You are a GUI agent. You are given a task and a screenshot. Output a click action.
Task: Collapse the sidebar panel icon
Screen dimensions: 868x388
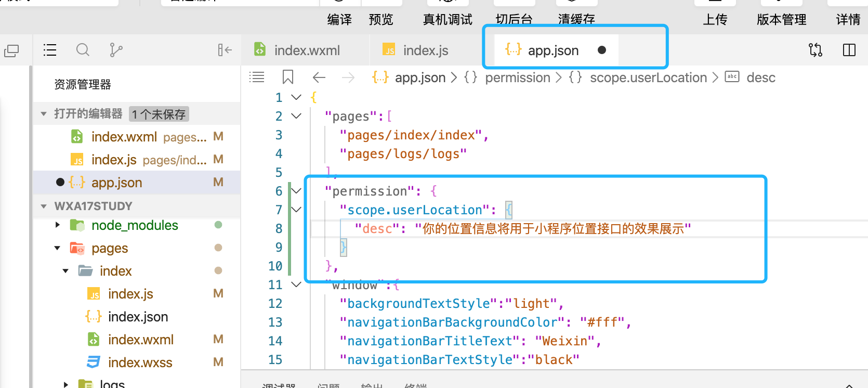click(x=225, y=50)
